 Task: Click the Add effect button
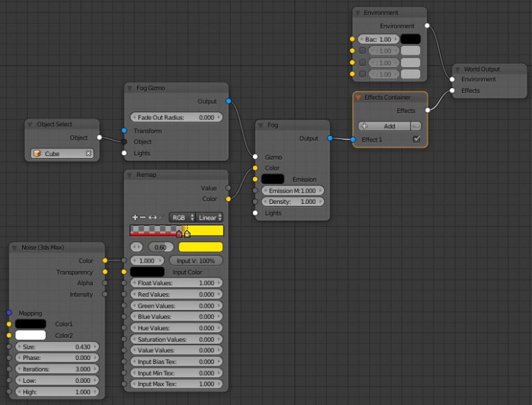tap(384, 126)
